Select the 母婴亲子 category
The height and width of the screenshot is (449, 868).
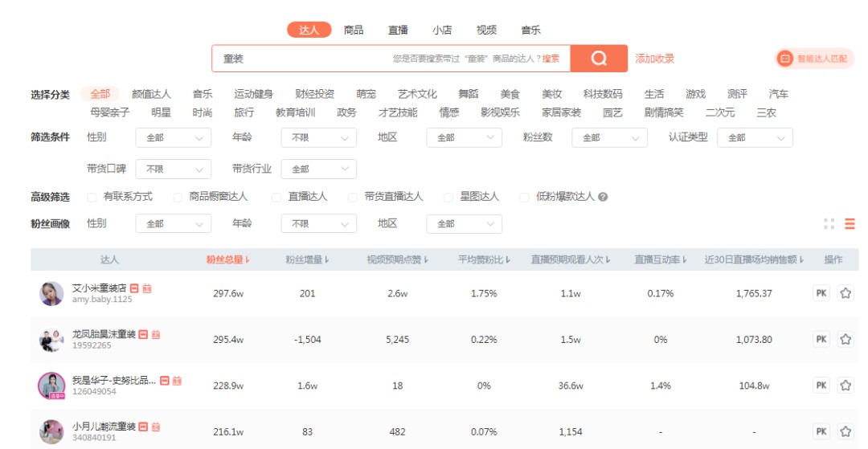pos(109,112)
